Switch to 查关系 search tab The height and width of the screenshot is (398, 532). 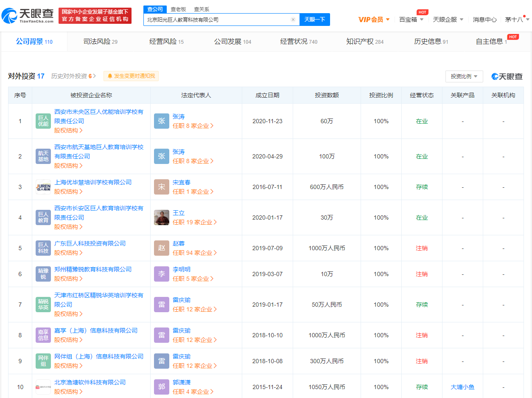pyautogui.click(x=202, y=9)
